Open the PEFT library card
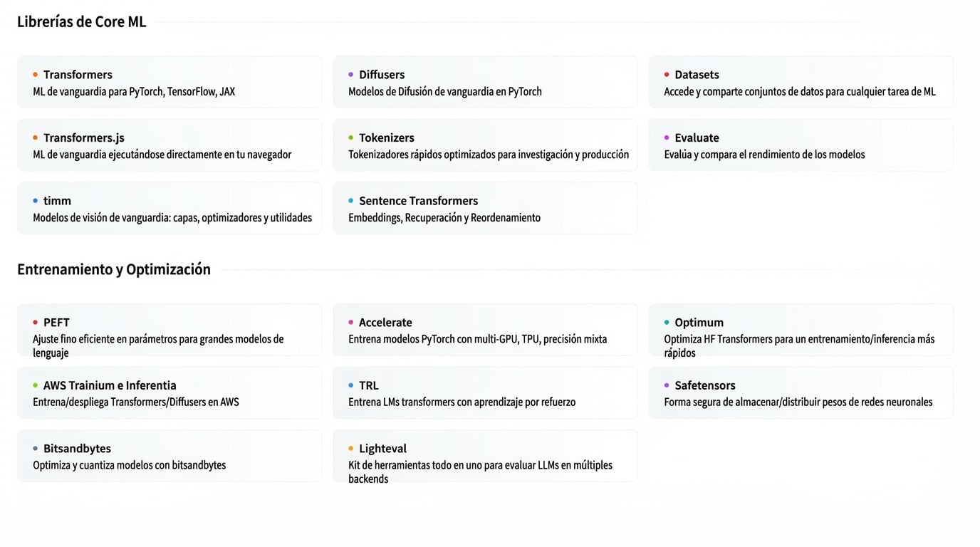980x547 pixels. (x=170, y=330)
